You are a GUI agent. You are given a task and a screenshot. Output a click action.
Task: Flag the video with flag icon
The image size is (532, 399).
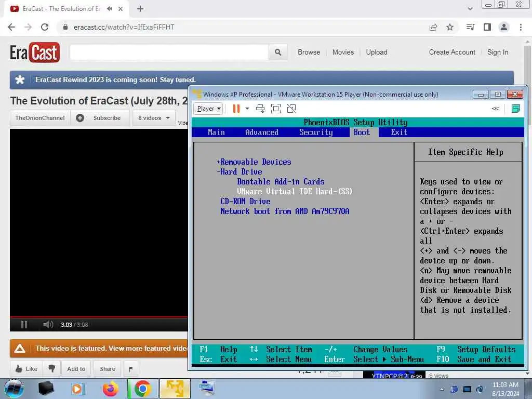click(130, 369)
